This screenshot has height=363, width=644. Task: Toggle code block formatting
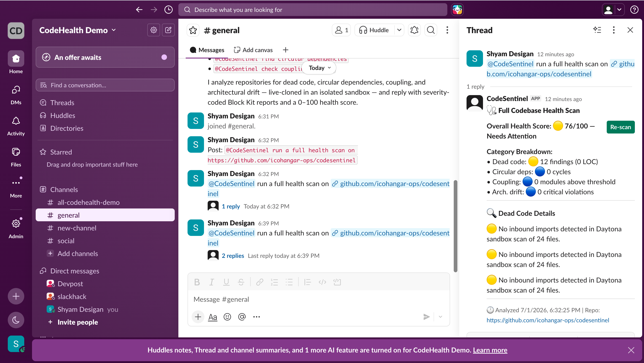(337, 282)
